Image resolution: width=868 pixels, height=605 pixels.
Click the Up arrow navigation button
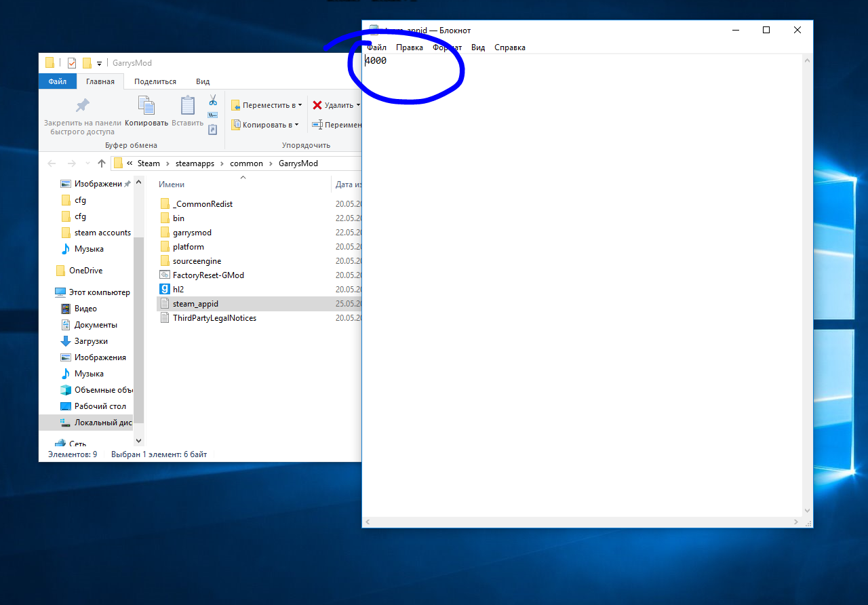click(x=102, y=163)
